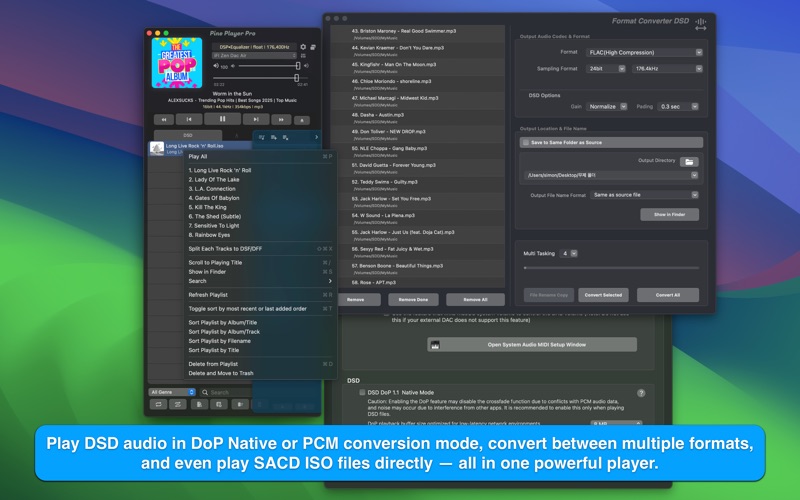Open the All Genre filter dropdown
The height and width of the screenshot is (500, 800).
coord(172,392)
